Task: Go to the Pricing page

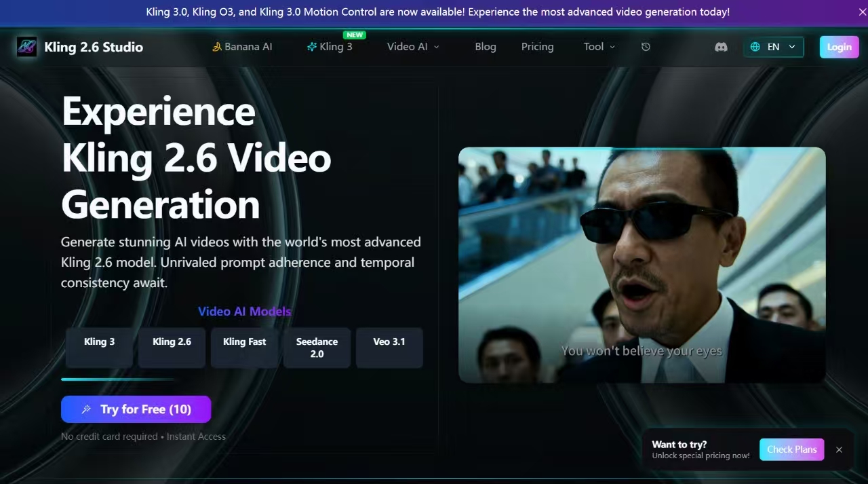Action: [x=537, y=47]
